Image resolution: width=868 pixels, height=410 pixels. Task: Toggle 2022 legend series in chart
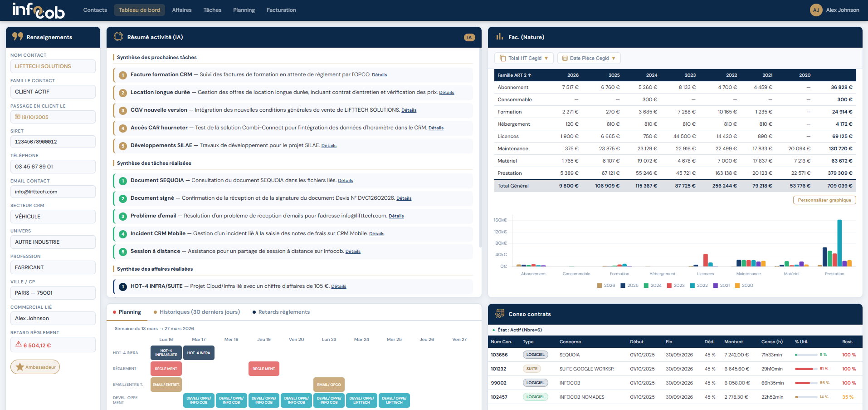699,286
